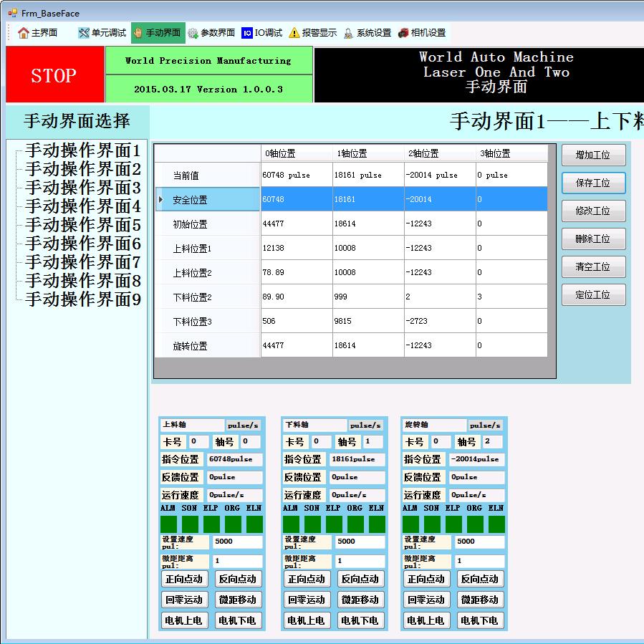Click the 定位工位 button
Image resolution: width=644 pixels, height=644 pixels.
tap(593, 294)
